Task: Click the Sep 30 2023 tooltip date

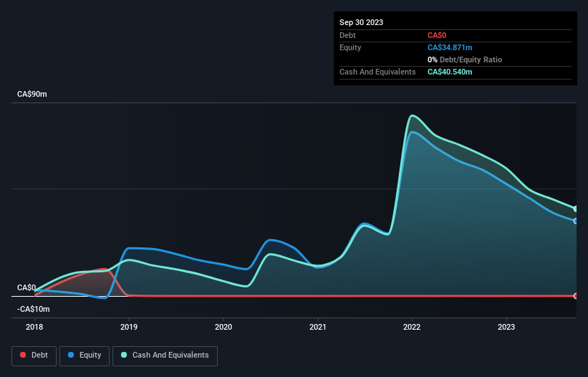Action: click(x=361, y=22)
